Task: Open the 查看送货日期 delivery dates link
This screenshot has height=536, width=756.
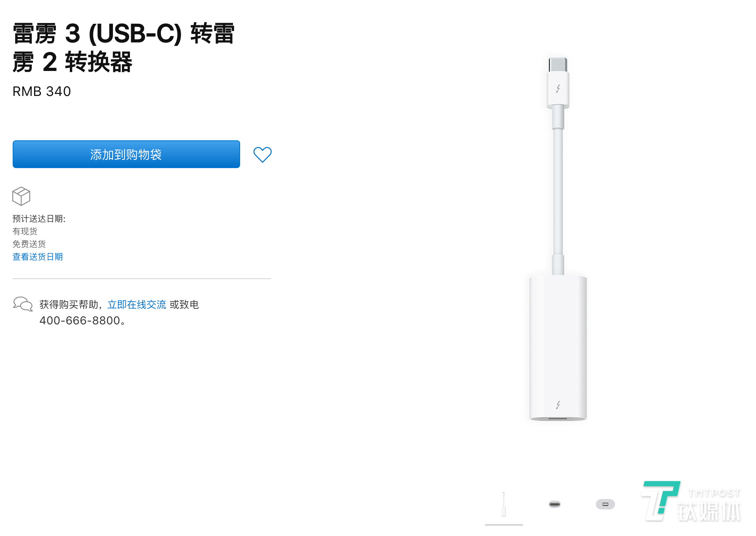Action: (37, 257)
